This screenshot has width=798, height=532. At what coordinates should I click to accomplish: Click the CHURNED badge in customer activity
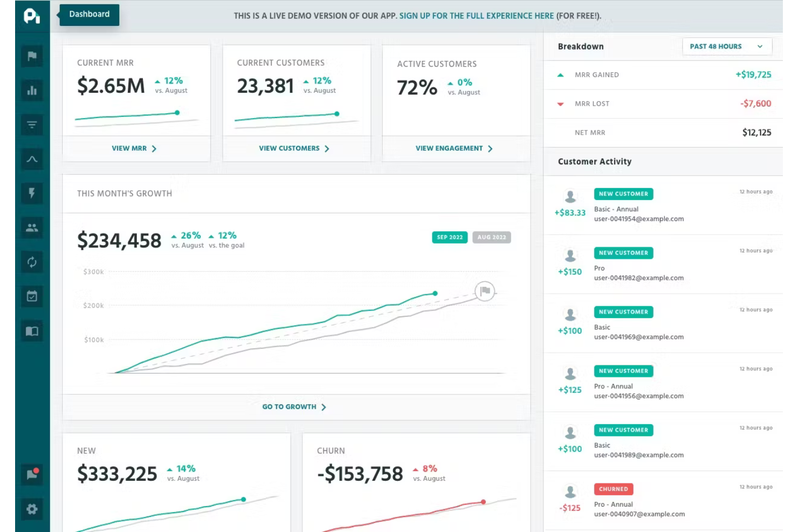[x=614, y=489]
